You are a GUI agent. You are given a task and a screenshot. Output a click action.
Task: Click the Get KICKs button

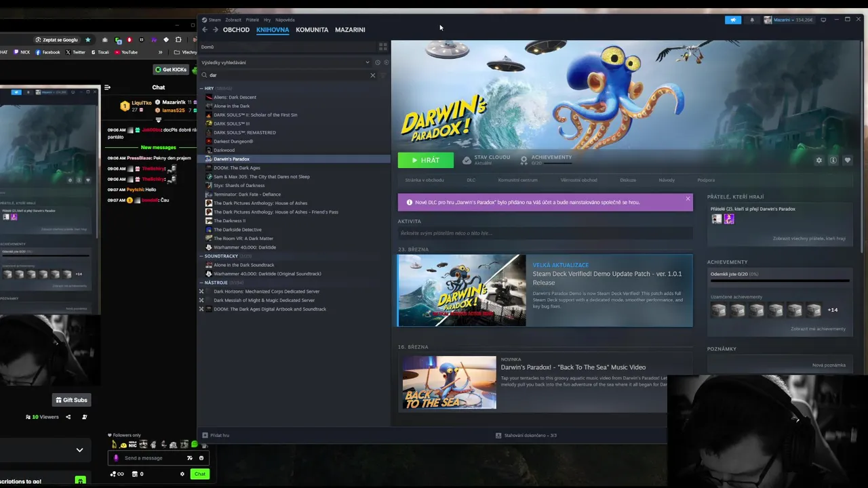170,69
